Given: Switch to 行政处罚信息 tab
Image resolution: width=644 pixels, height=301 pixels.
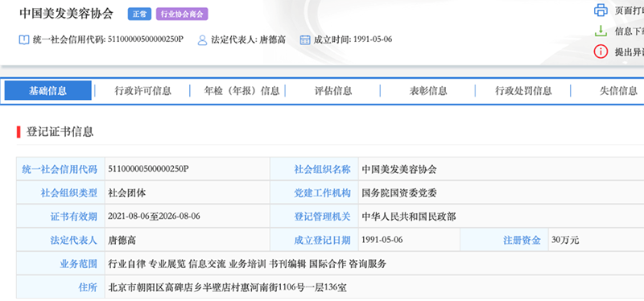Looking at the screenshot, I should (523, 91).
